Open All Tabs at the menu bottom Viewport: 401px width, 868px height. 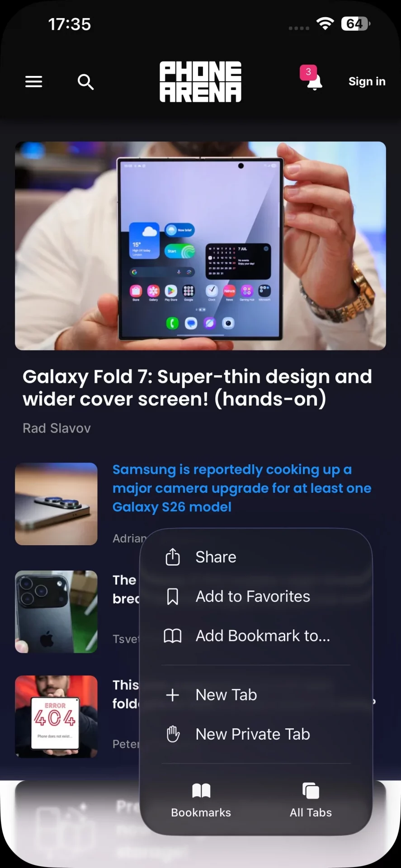[x=311, y=800]
